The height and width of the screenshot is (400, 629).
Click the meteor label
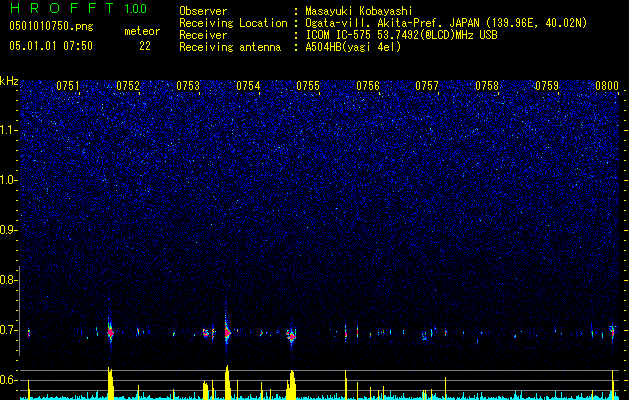(142, 31)
